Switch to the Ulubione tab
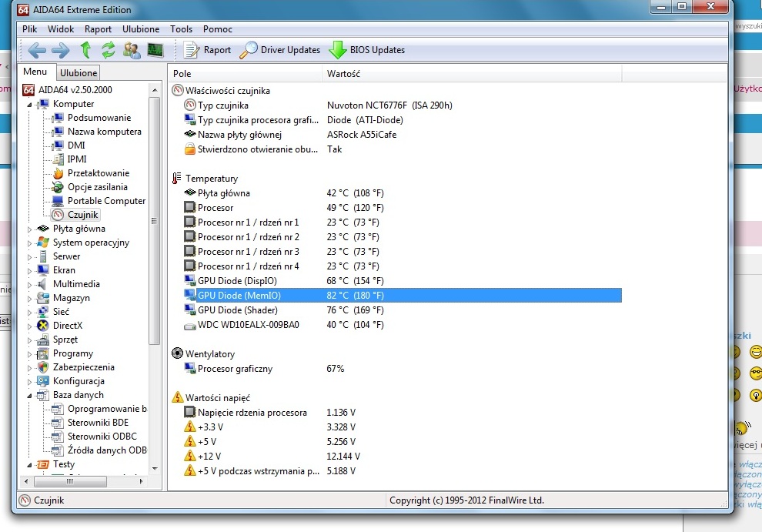This screenshot has height=532, width=762. 79,73
